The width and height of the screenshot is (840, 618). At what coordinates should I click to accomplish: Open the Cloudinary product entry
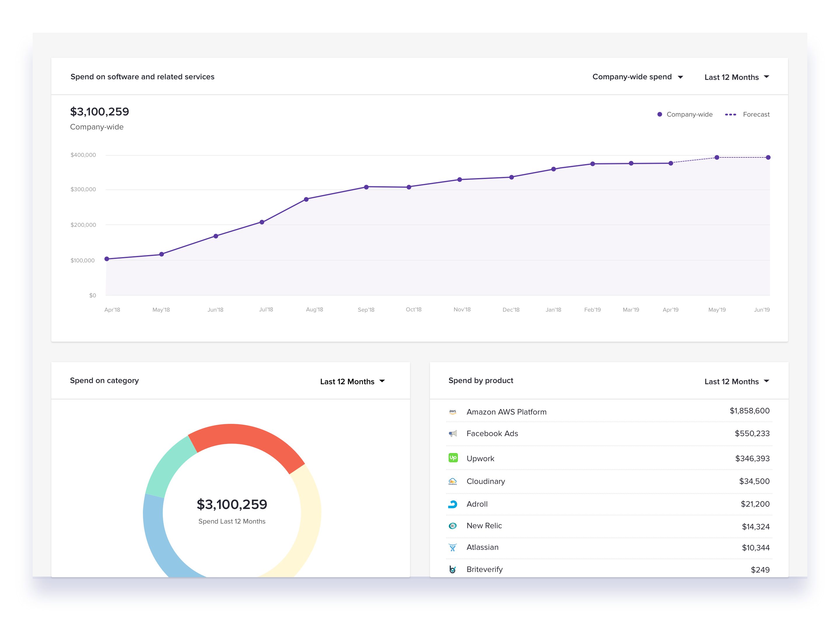coord(486,481)
